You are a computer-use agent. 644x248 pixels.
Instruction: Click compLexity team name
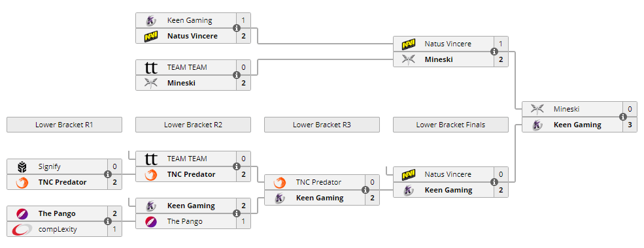pos(58,230)
